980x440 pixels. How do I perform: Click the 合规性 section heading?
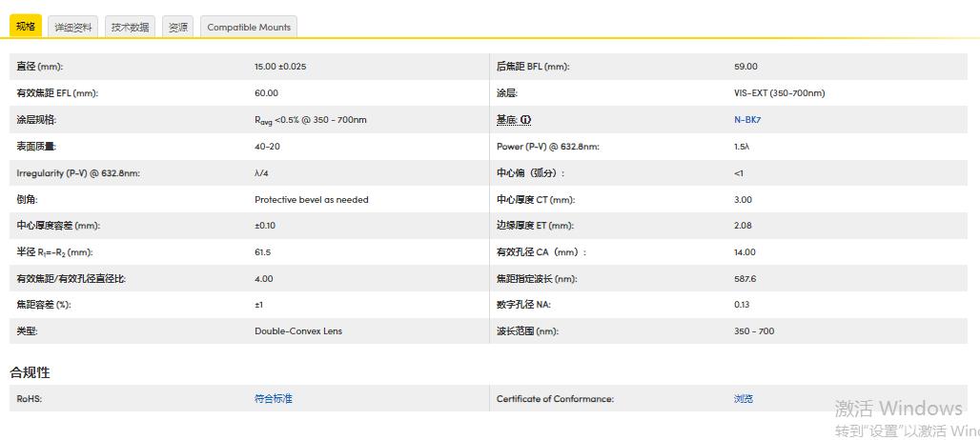click(30, 372)
